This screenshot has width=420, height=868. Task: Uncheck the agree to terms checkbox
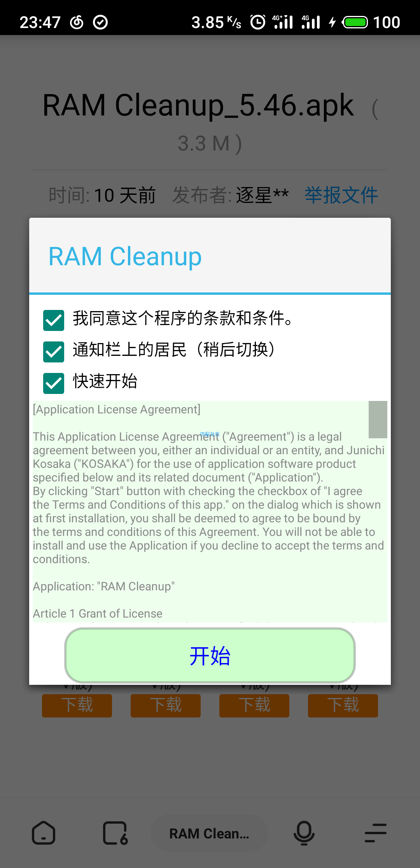point(54,320)
